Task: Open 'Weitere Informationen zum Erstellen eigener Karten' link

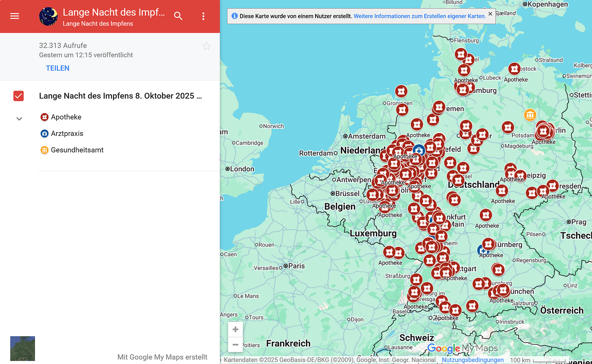Action: [420, 16]
